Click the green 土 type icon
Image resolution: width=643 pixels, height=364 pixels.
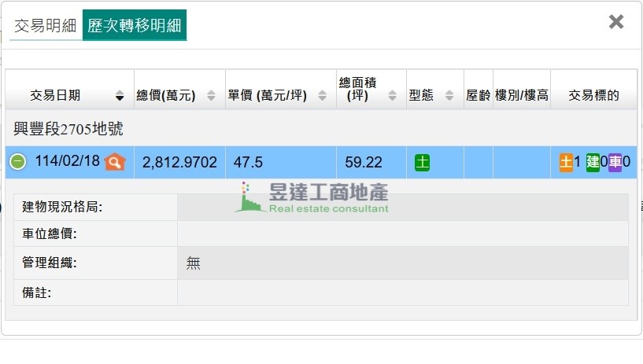(423, 163)
